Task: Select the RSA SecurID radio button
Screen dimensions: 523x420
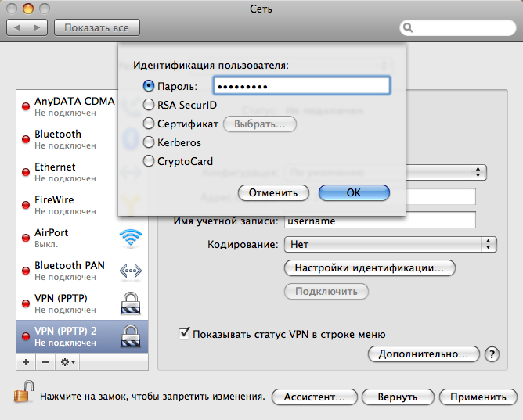Action: pos(149,105)
